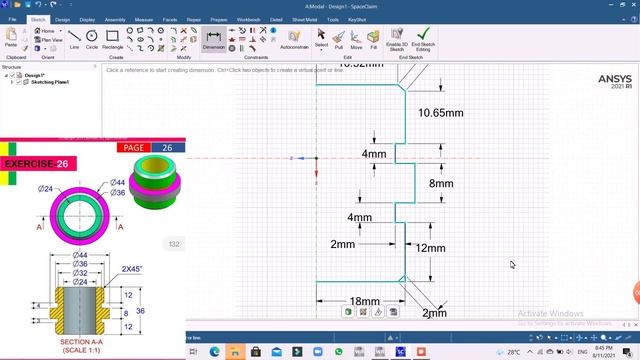640x360 pixels.
Task: Switch to the KeyShot tab
Action: pyautogui.click(x=357, y=20)
